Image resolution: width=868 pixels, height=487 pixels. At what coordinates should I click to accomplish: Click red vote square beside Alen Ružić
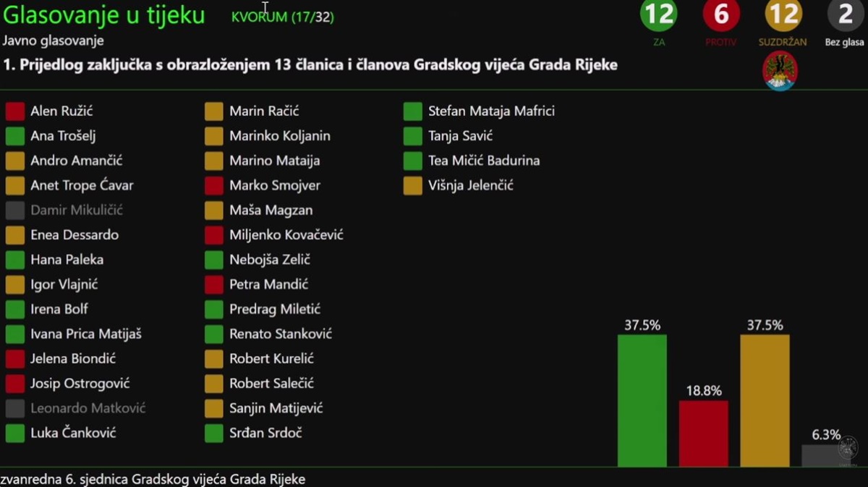pyautogui.click(x=15, y=111)
